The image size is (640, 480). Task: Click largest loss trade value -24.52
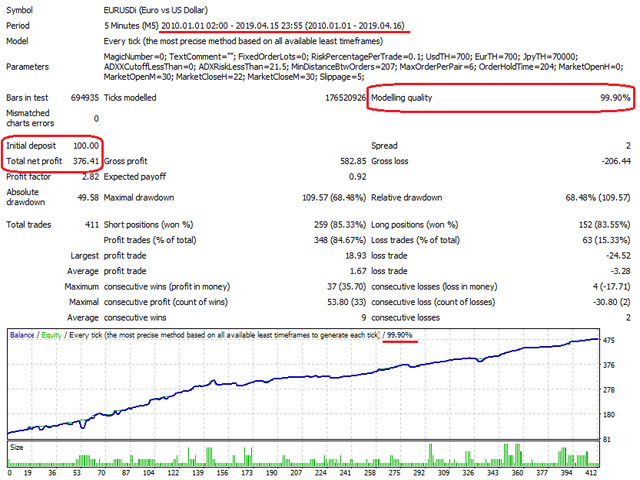click(x=618, y=256)
